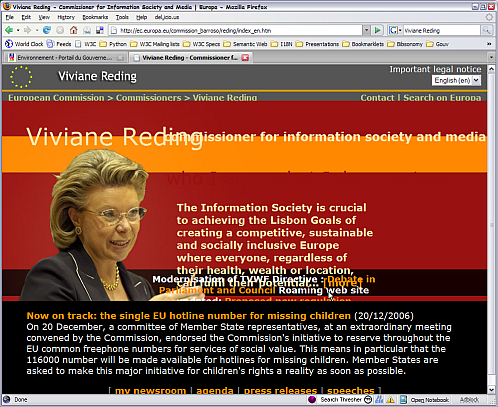Open the View menu
Screen dimensions: 498x407
44,17
